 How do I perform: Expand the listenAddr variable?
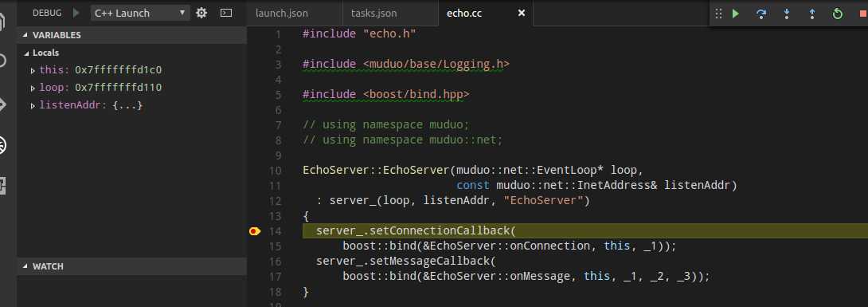[x=33, y=105]
